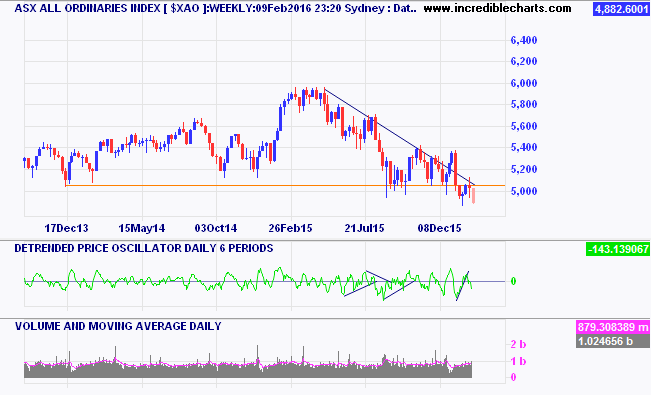This screenshot has height=395, width=651.
Task: Click the 1 b volume axis label
Action: [x=518, y=361]
